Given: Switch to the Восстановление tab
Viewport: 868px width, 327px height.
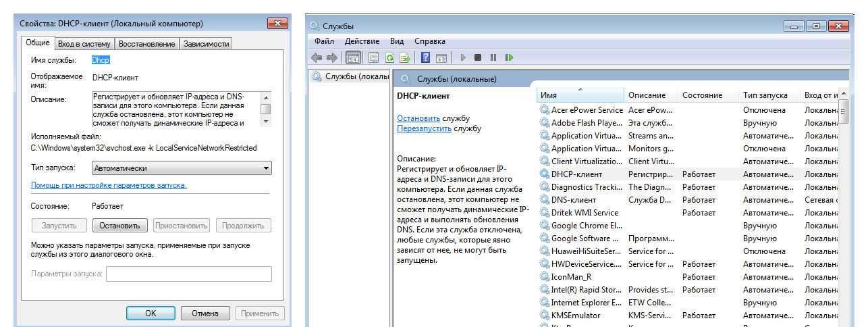Looking at the screenshot, I should (146, 44).
